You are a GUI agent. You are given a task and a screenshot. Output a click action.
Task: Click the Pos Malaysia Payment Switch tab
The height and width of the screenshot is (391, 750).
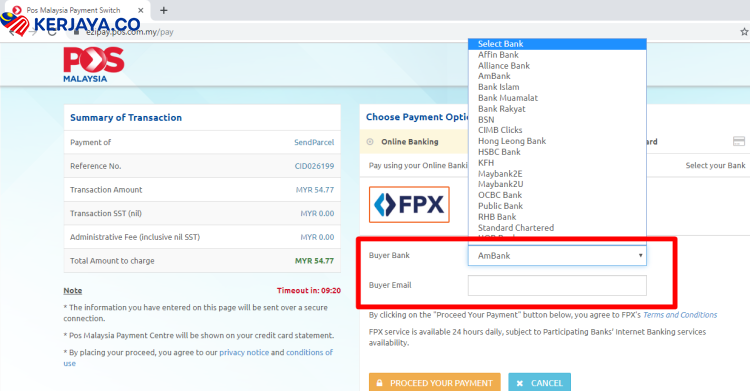(x=77, y=10)
